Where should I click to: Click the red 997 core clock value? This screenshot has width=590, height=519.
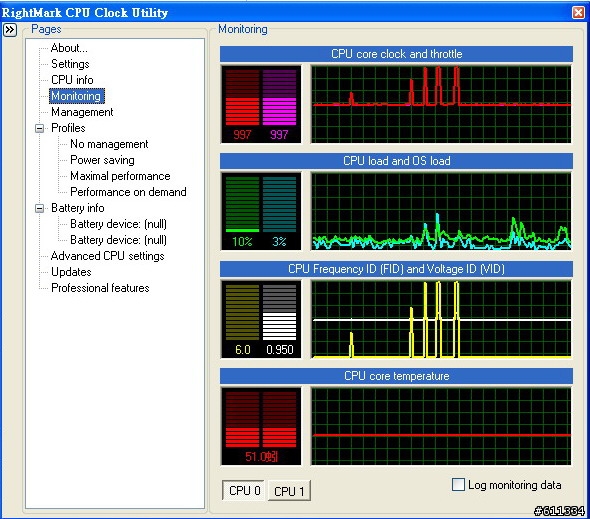click(x=242, y=134)
